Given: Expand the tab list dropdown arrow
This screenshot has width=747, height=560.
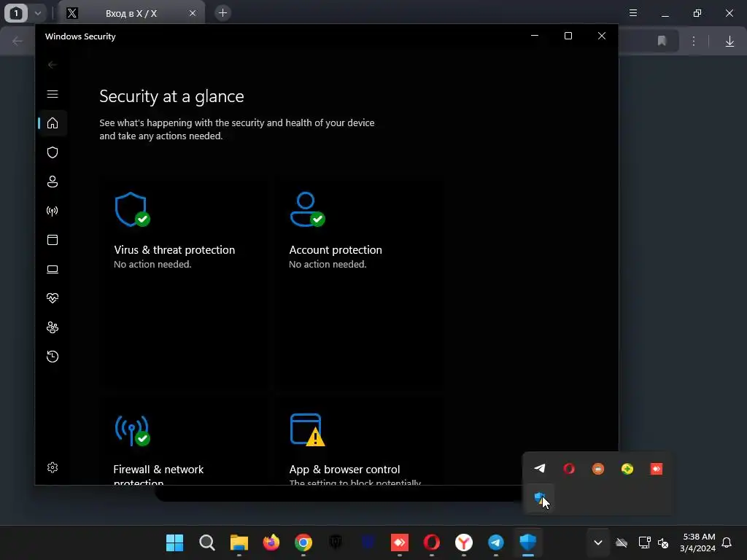Looking at the screenshot, I should tap(38, 13).
